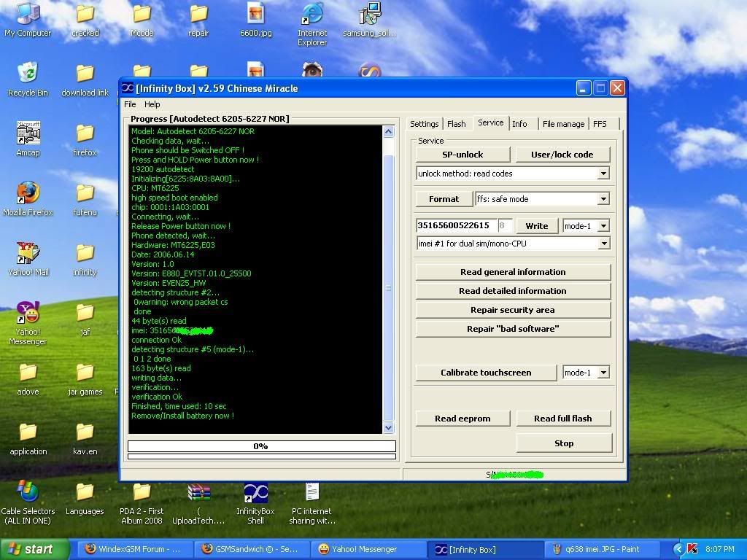
Task: Launch InfinityBox Shell shortcut
Action: (255, 503)
